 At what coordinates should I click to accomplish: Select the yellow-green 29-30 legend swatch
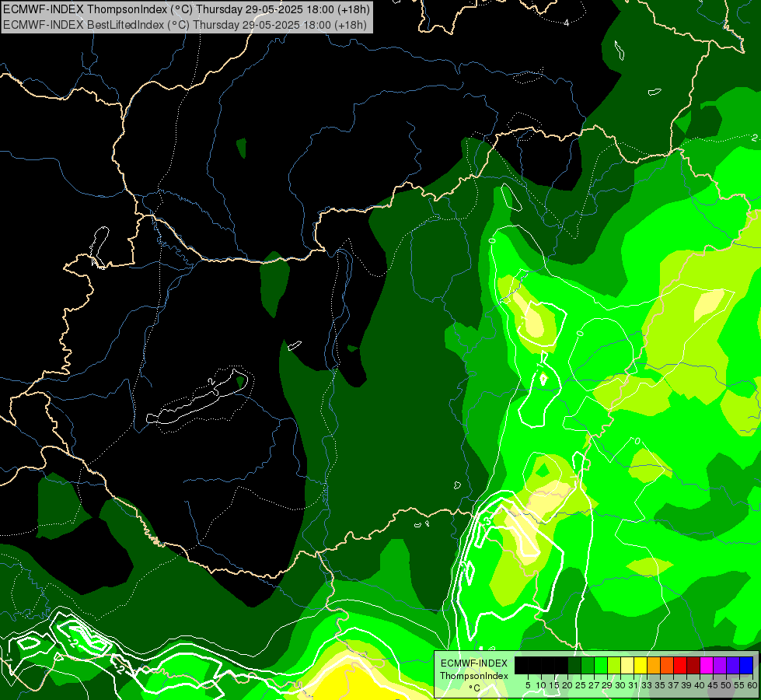coord(614,665)
